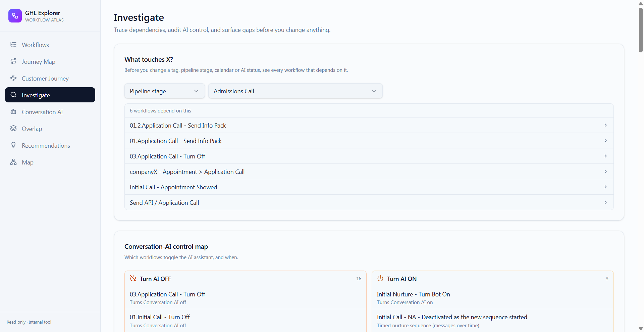Select Initial Call - NA - Deactivated sequence entry
Screen dimensions: 644x332
pos(492,321)
